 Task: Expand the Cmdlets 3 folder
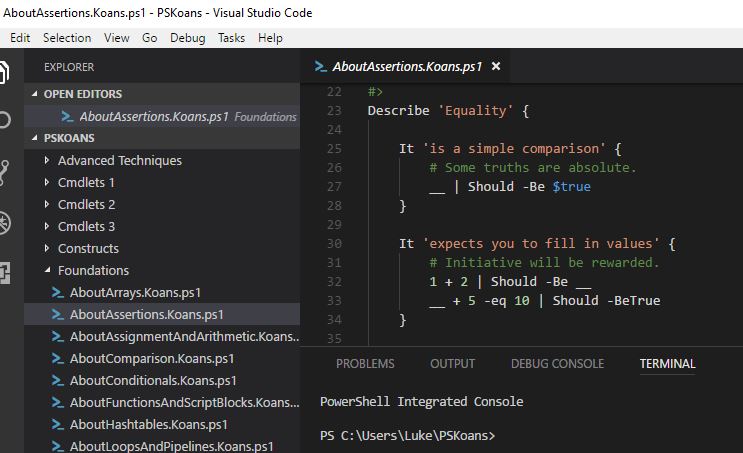click(x=46, y=226)
